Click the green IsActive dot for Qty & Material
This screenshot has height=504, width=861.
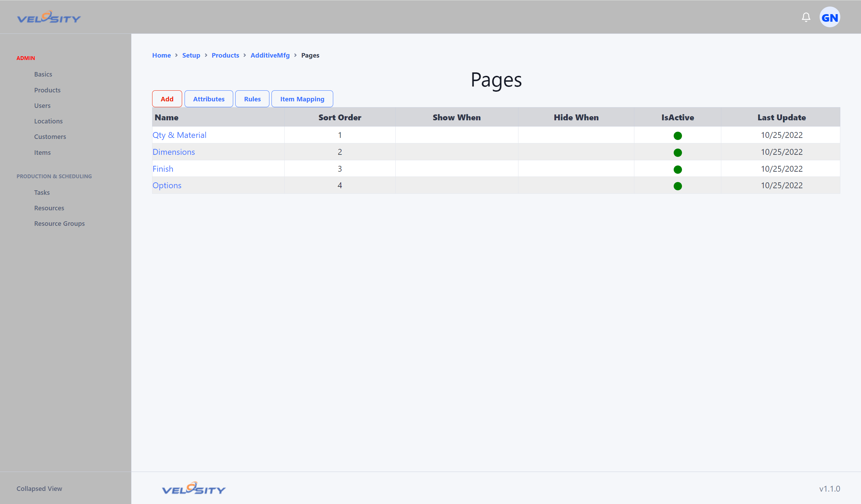click(677, 135)
